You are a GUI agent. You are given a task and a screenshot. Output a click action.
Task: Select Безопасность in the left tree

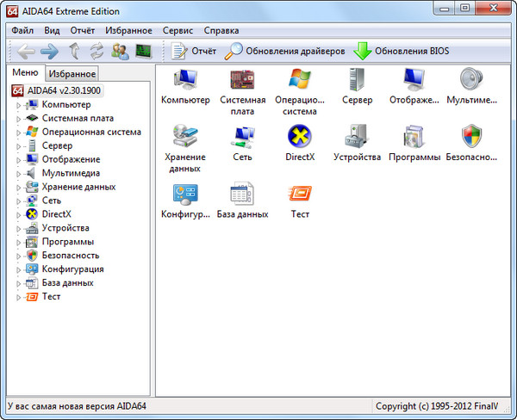click(70, 256)
